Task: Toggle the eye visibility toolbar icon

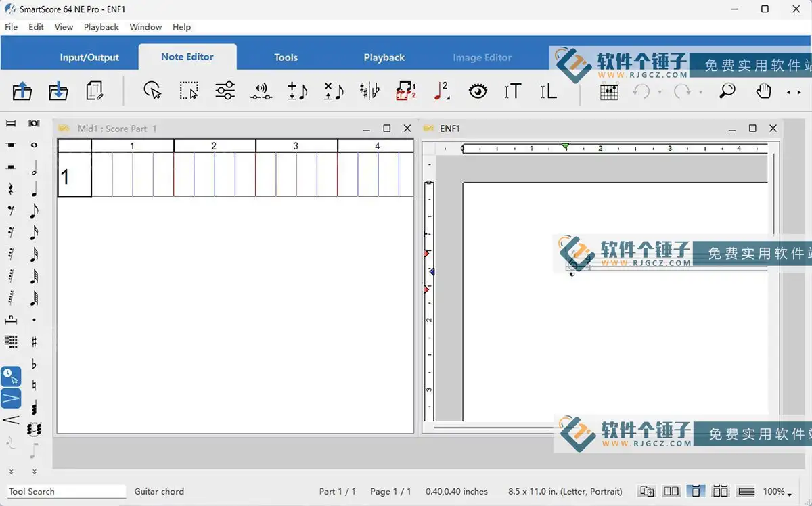Action: pos(478,91)
